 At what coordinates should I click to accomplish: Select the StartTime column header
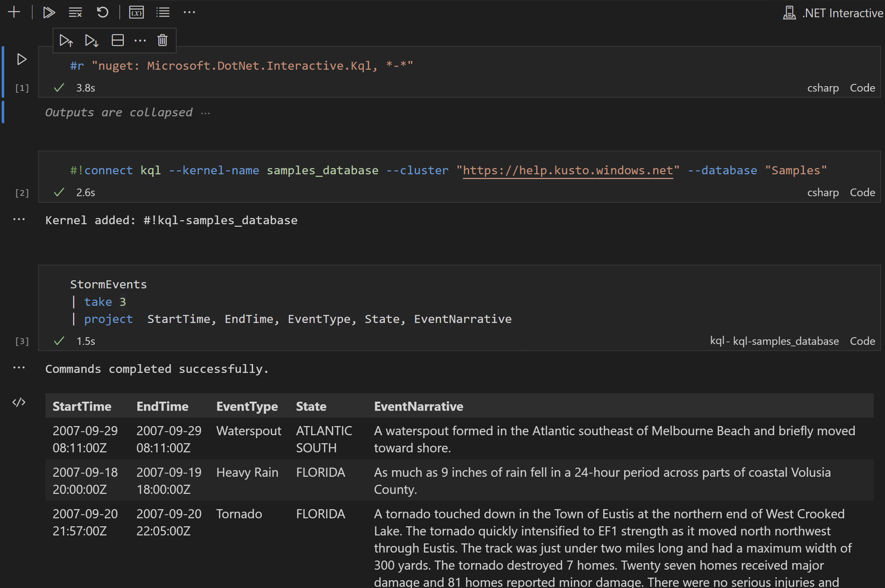[x=82, y=406]
